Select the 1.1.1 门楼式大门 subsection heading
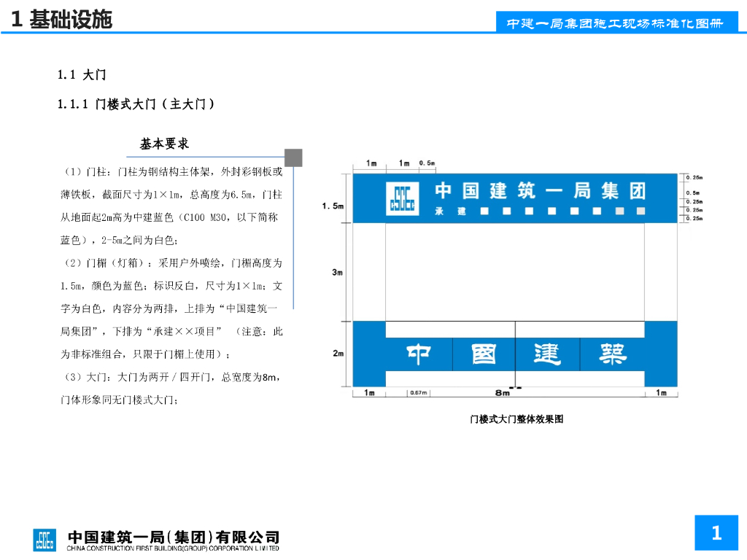 point(136,104)
